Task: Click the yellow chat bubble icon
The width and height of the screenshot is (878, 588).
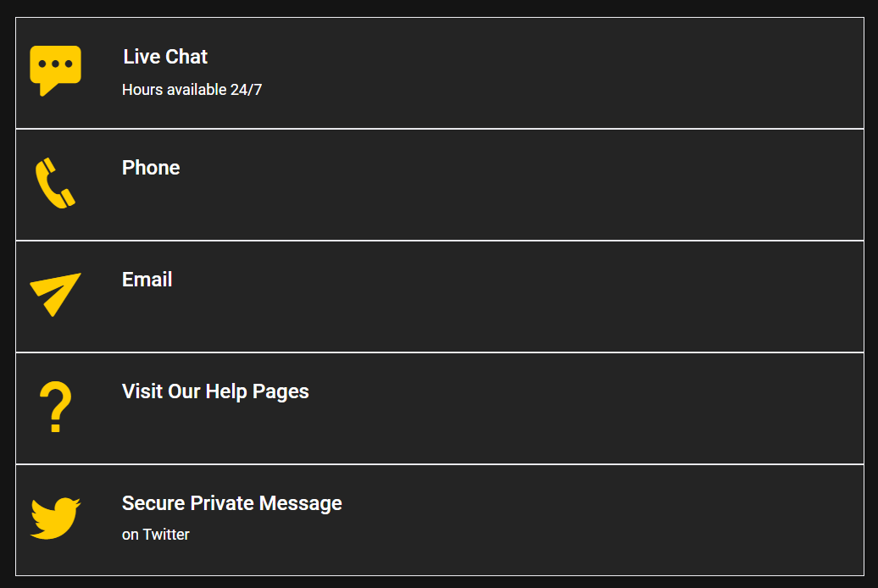Action: (55, 69)
